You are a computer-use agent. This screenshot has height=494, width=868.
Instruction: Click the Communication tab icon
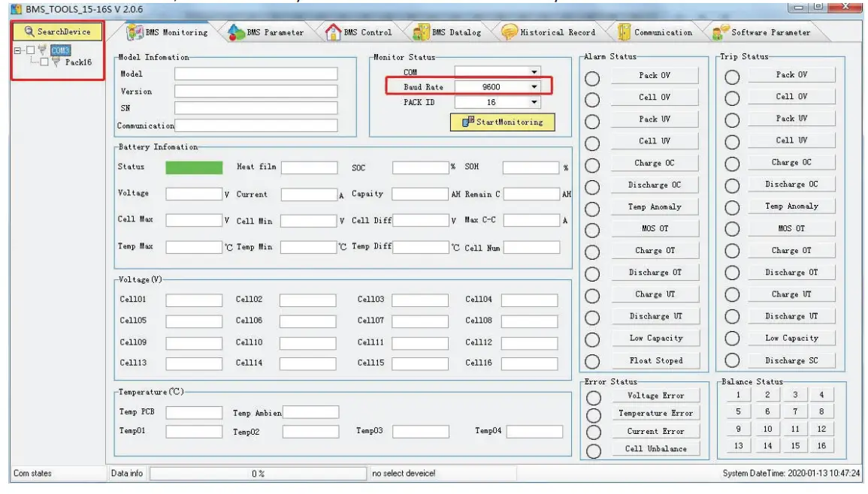pos(624,32)
